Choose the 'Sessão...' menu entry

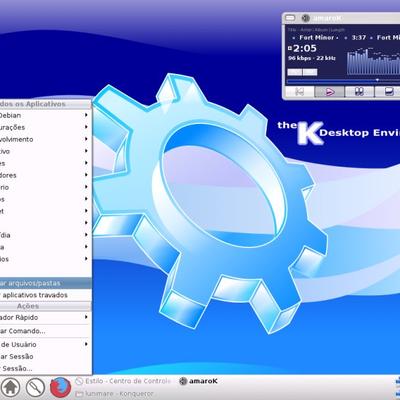[x=46, y=368]
